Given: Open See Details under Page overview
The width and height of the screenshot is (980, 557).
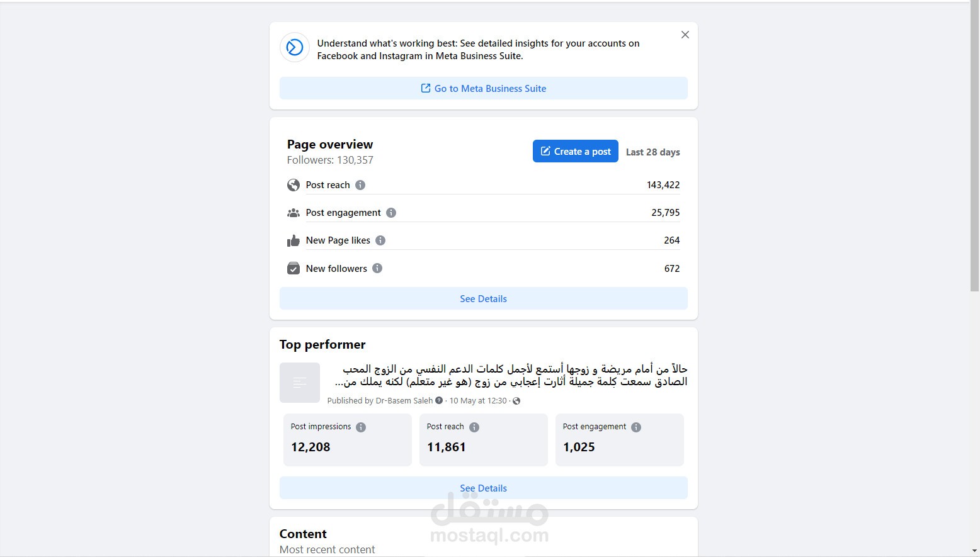Looking at the screenshot, I should [483, 299].
